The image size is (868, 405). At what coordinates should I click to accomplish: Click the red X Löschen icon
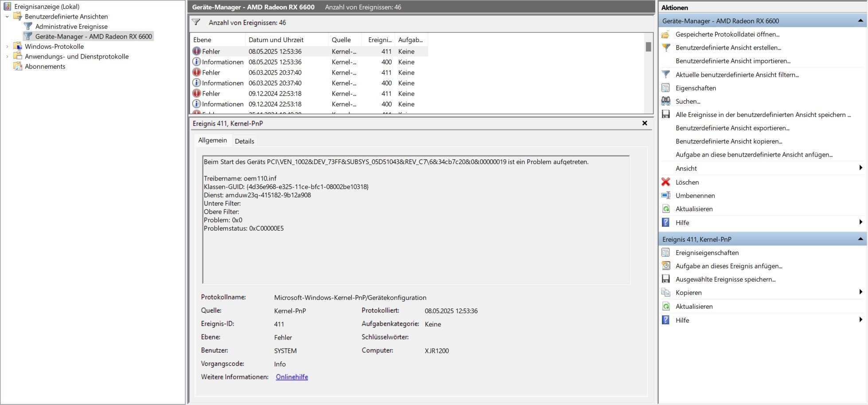(666, 182)
